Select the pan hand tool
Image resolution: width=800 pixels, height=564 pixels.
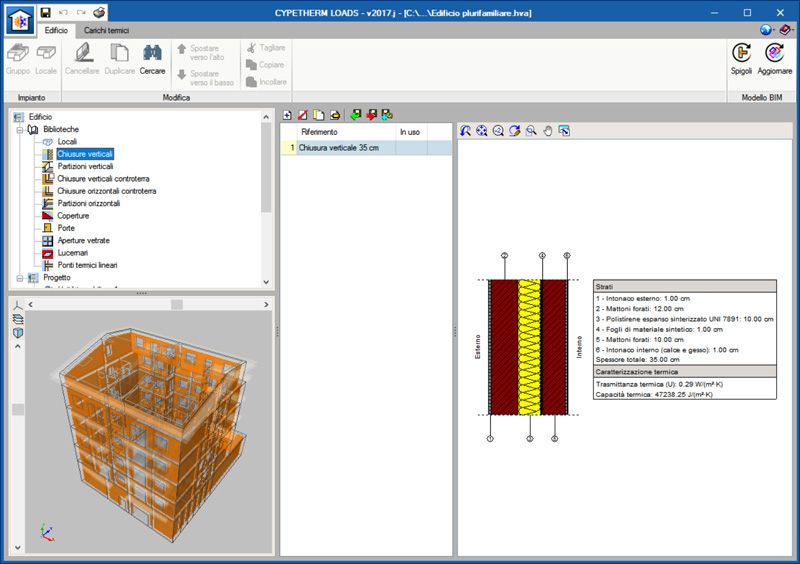547,131
